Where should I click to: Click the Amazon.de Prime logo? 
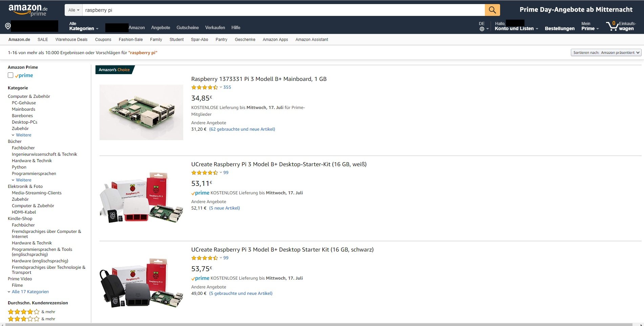coord(28,10)
